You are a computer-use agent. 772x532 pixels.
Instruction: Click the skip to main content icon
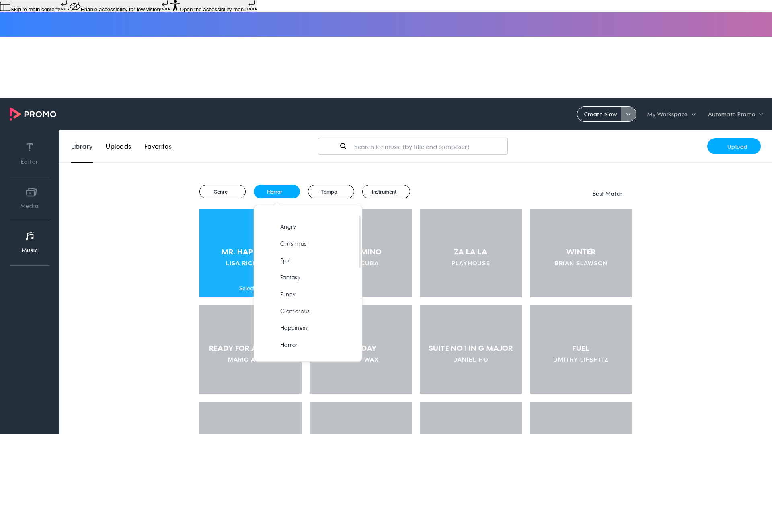click(x=5, y=6)
